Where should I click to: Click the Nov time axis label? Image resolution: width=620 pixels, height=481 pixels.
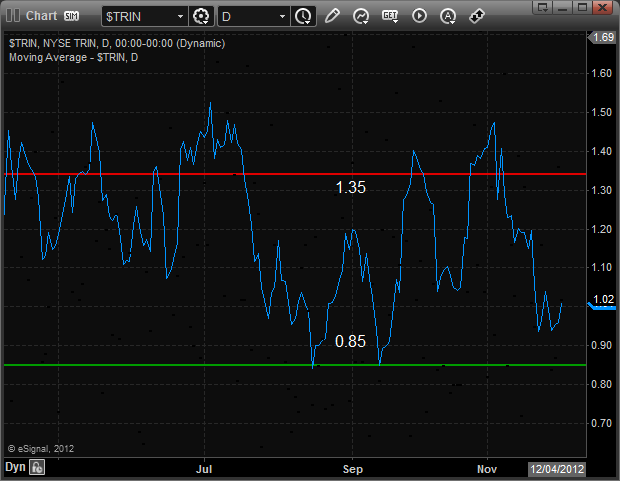pos(487,469)
